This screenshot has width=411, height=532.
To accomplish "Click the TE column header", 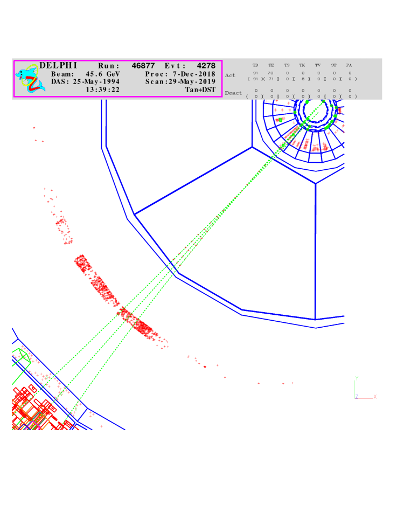I will point(271,65).
